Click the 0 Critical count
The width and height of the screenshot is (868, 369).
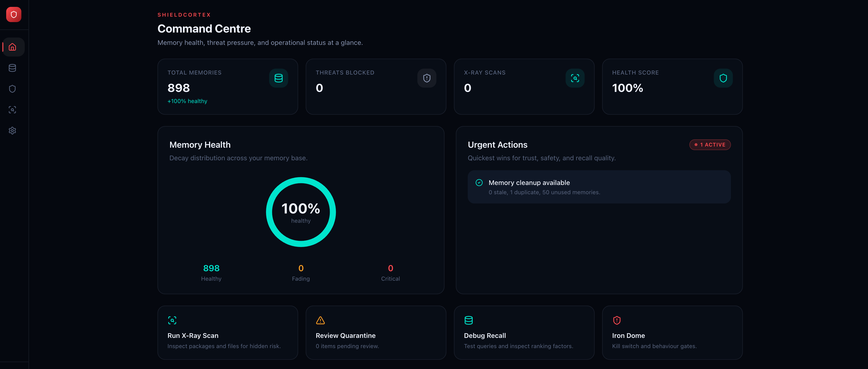[391, 273]
